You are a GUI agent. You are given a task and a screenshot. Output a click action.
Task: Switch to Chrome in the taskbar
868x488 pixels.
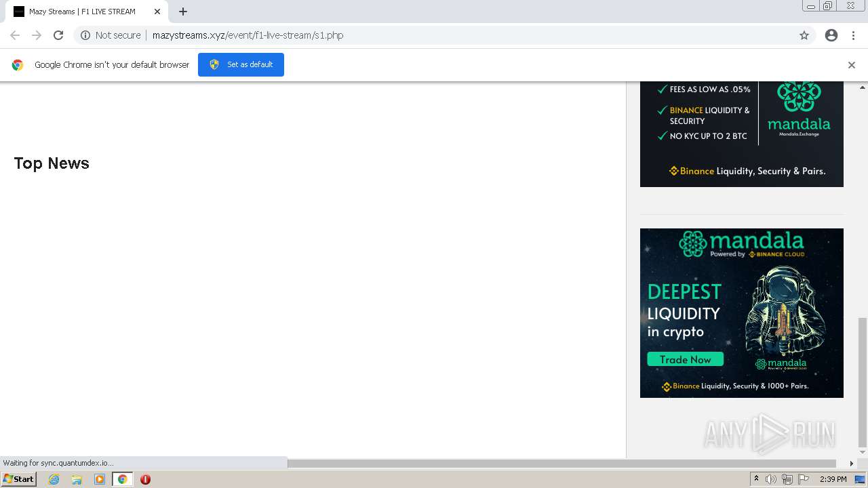coord(122,479)
